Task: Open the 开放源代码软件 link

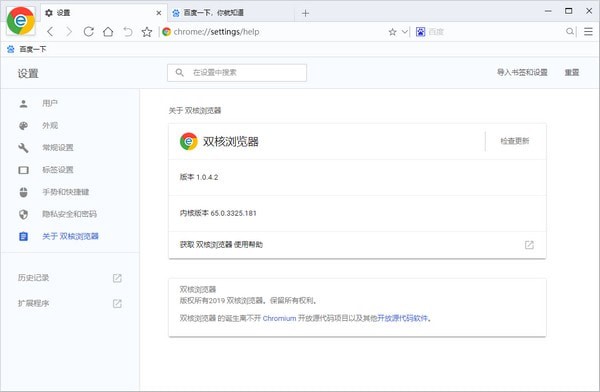Action: tap(403, 318)
